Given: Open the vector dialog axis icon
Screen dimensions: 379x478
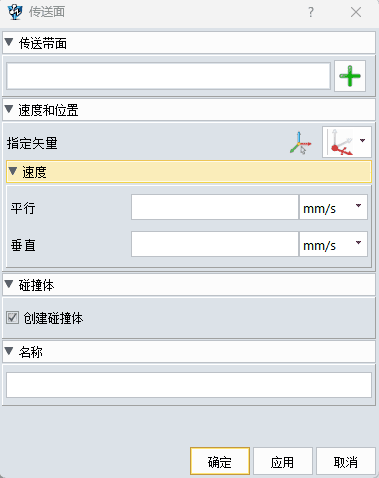Looking at the screenshot, I should (x=300, y=143).
